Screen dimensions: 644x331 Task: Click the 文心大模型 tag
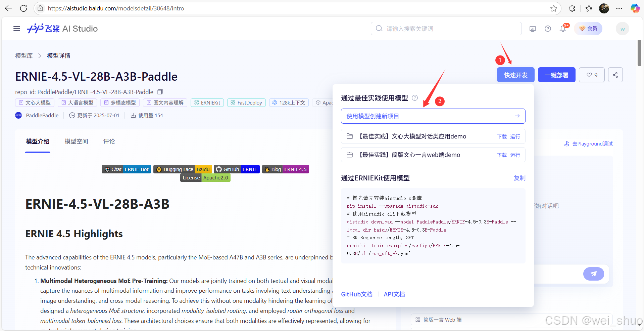click(x=35, y=102)
